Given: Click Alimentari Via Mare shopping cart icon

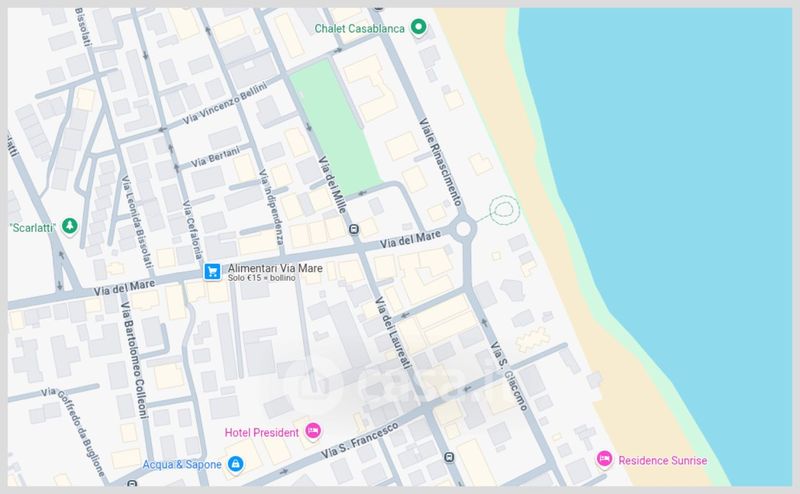Looking at the screenshot, I should pyautogui.click(x=212, y=271).
